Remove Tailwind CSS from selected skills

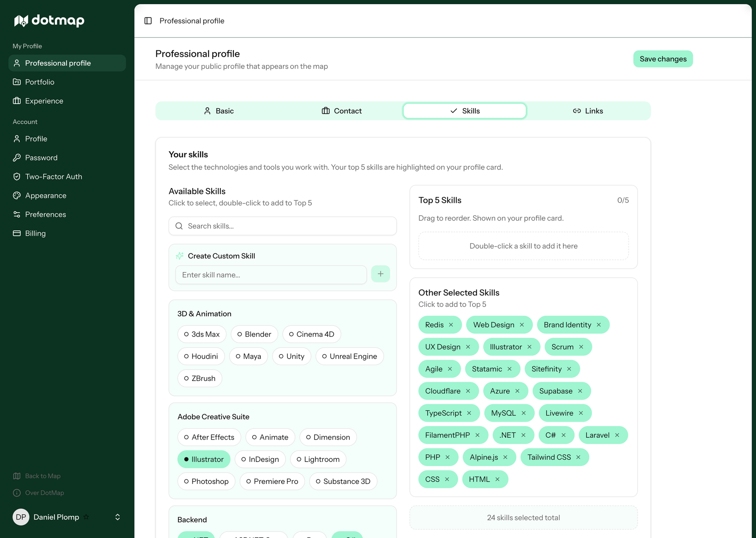click(x=578, y=457)
